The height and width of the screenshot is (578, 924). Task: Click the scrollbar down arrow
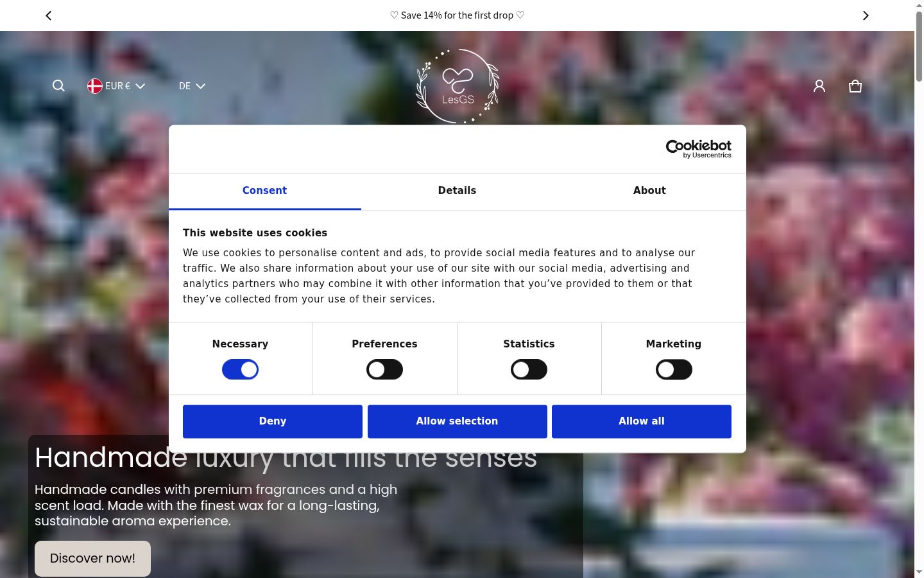[x=919, y=572]
